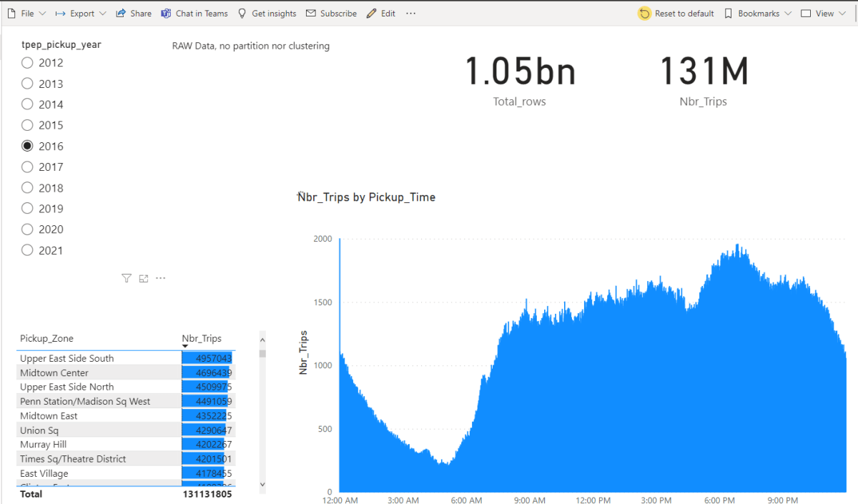Click the Edit pencil icon
This screenshot has height=504, width=858.
[371, 14]
